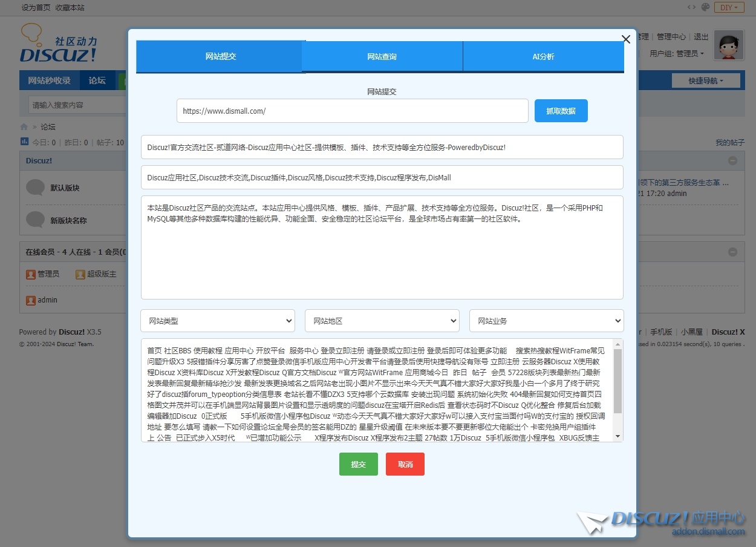Click the home icon in the breadcrumb
This screenshot has height=547, width=756.
pyautogui.click(x=24, y=127)
